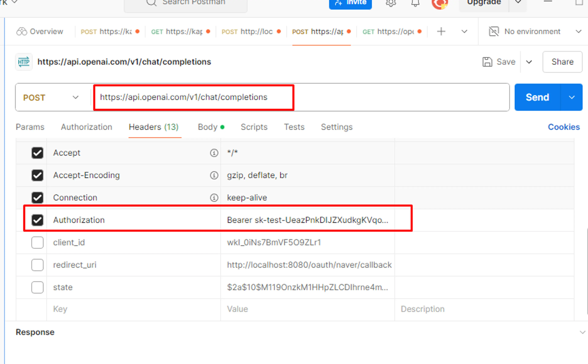
Task: Switch to the Authorization tab
Action: 86,127
